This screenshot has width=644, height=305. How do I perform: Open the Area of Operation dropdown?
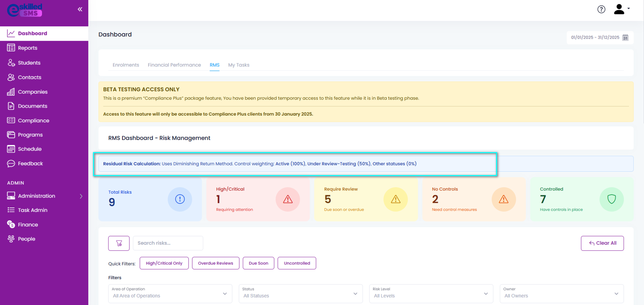click(x=170, y=293)
